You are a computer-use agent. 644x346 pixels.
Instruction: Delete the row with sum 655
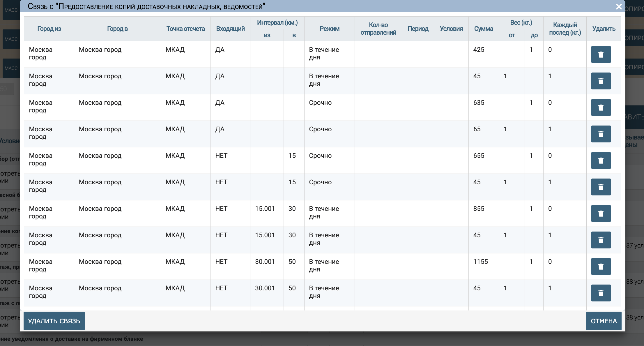(601, 160)
